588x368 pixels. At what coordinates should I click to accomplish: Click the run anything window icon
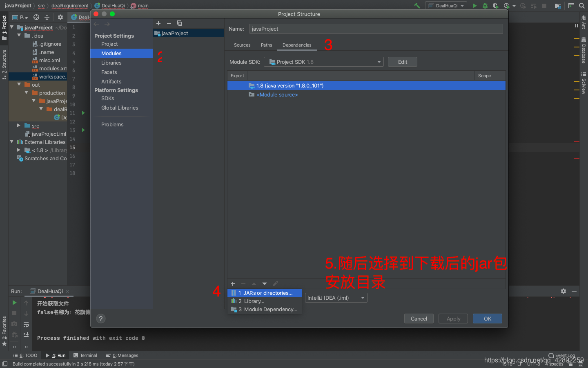(571, 6)
